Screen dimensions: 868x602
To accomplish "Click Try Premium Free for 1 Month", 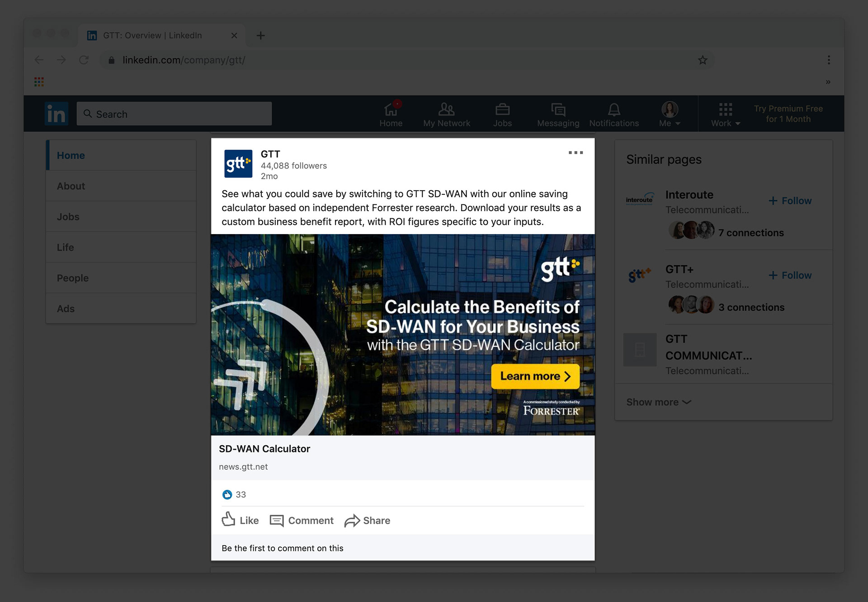I will click(x=788, y=114).
